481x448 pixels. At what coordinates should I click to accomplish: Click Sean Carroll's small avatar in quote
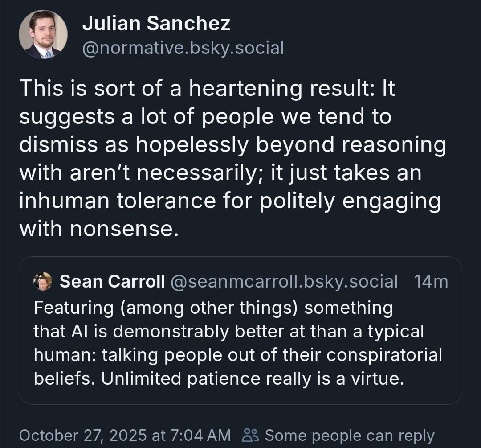(43, 281)
